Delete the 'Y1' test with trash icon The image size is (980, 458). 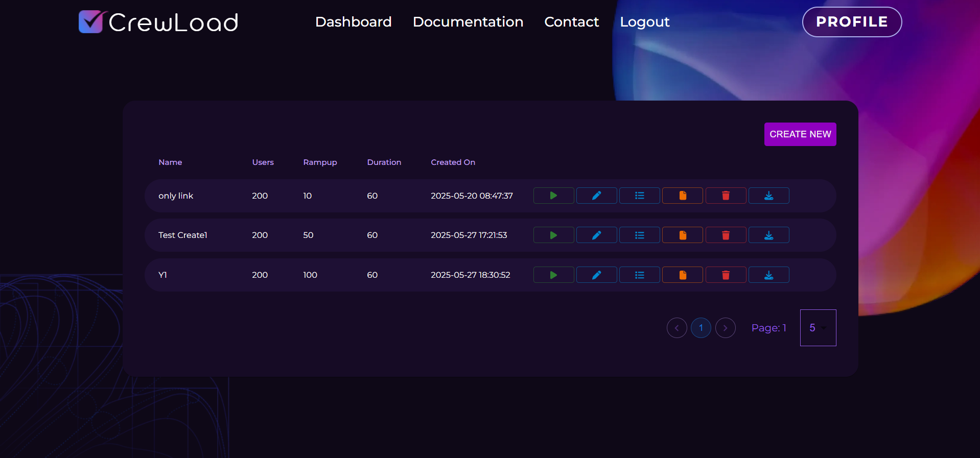pos(726,275)
